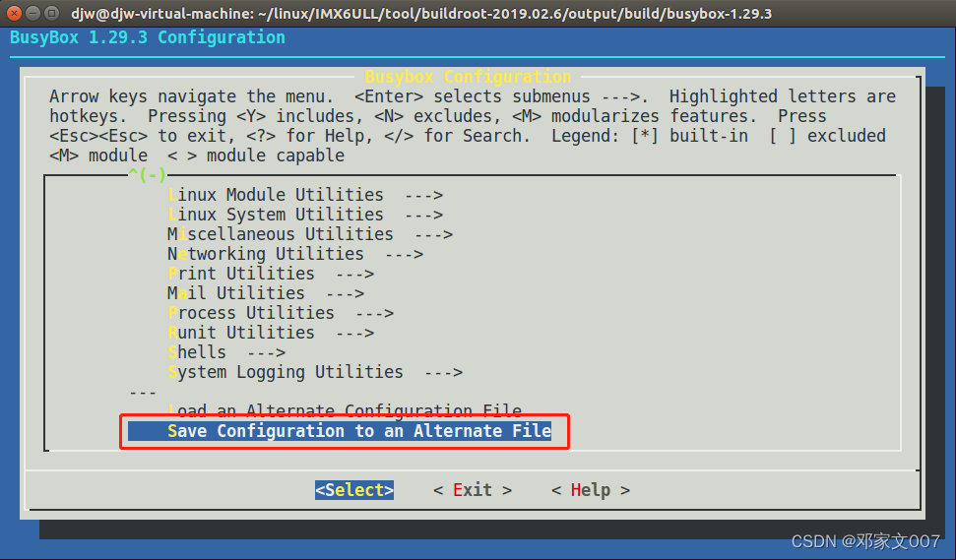Select Save Configuration to an Alternate File
Screen dimensions: 956x560
(340, 431)
